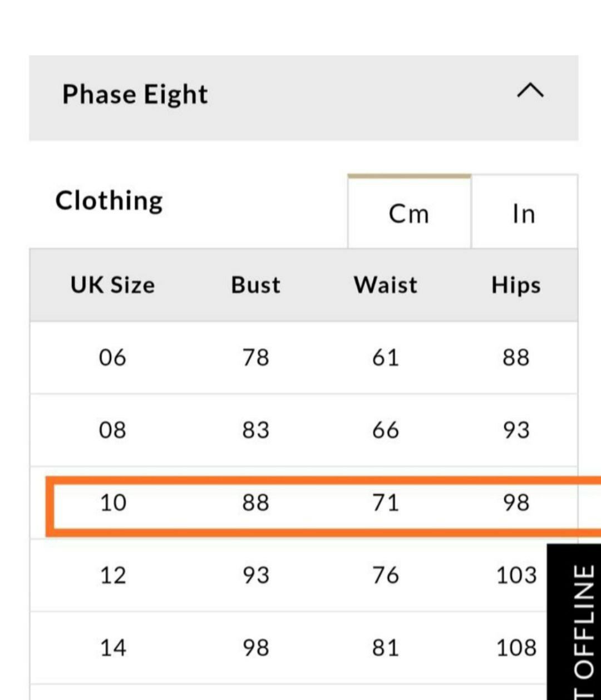601x700 pixels.
Task: Select the Waist column header
Action: coord(386,285)
